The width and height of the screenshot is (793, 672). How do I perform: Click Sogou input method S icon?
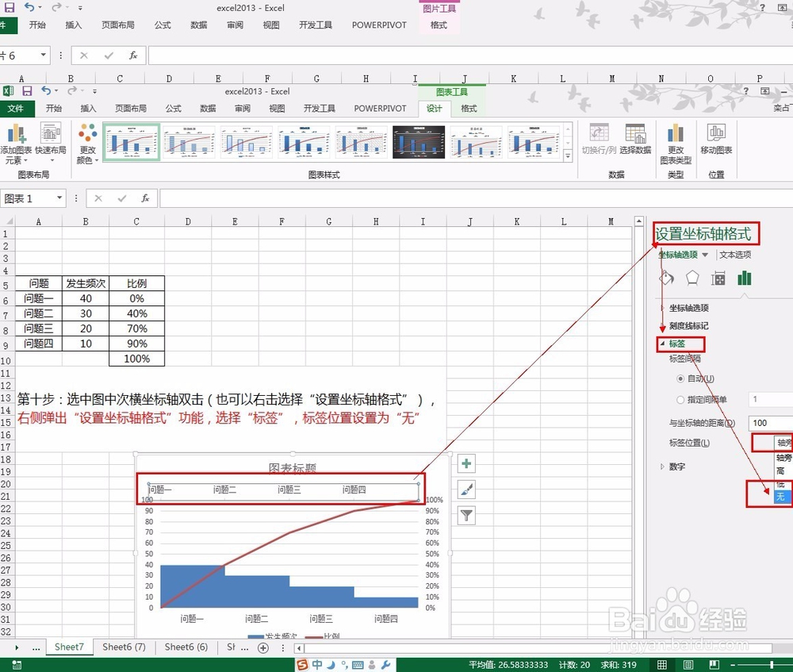point(302,664)
